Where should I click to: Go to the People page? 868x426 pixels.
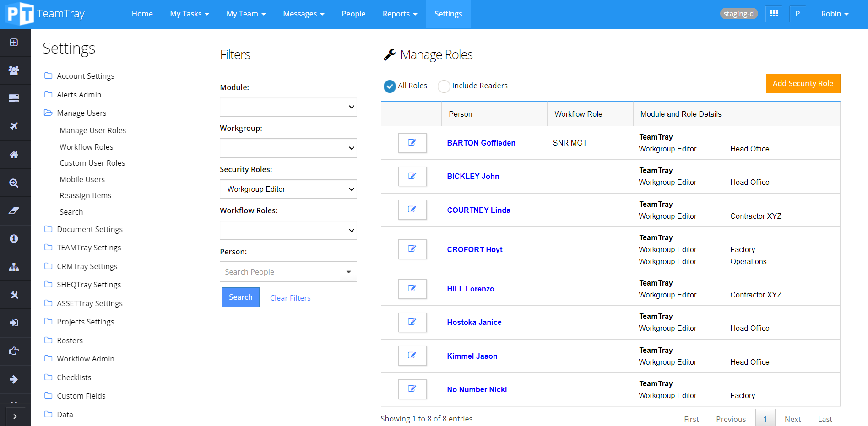(353, 14)
